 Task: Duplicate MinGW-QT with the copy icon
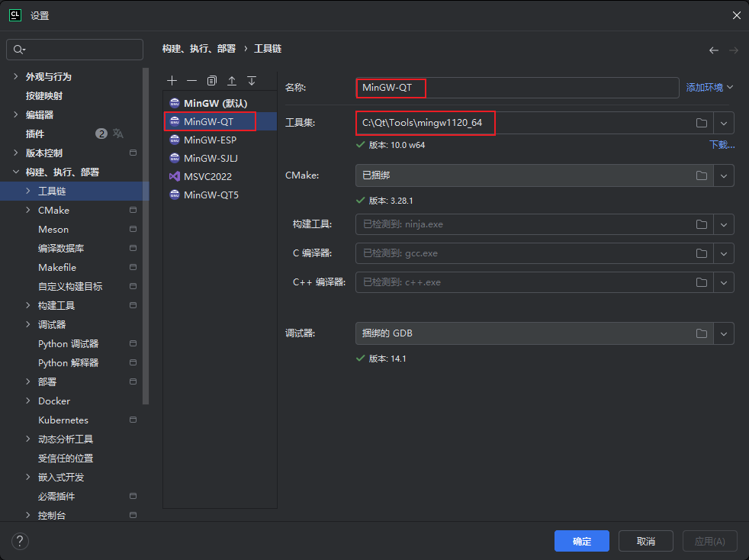coord(211,80)
